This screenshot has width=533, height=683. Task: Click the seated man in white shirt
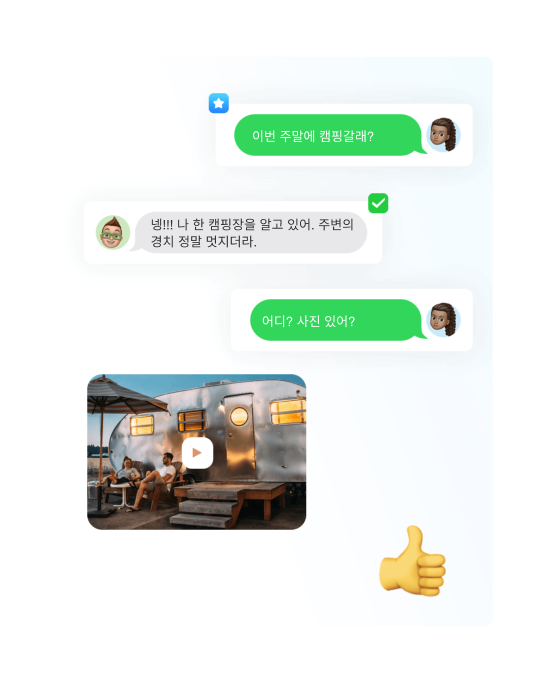tap(155, 480)
